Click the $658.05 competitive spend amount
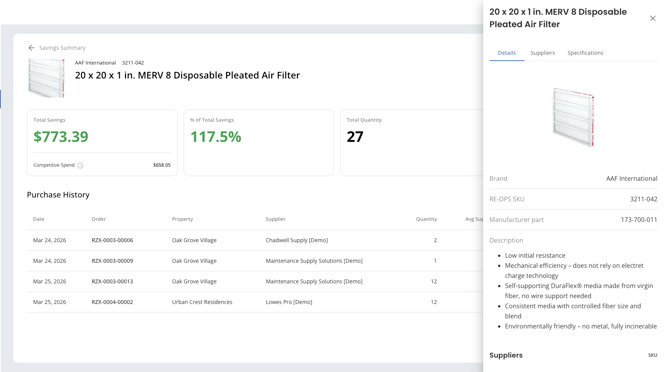This screenshot has width=670, height=372. coord(162,165)
